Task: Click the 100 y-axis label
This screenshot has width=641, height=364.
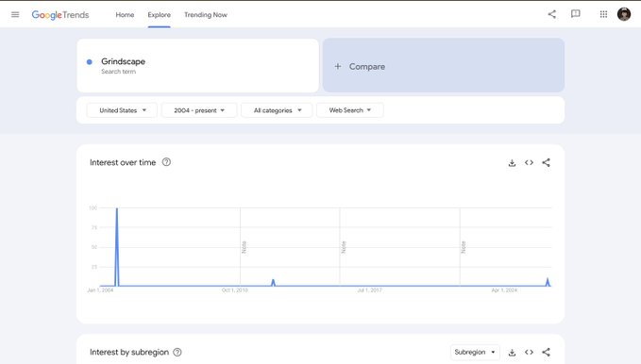Action: [x=93, y=208]
